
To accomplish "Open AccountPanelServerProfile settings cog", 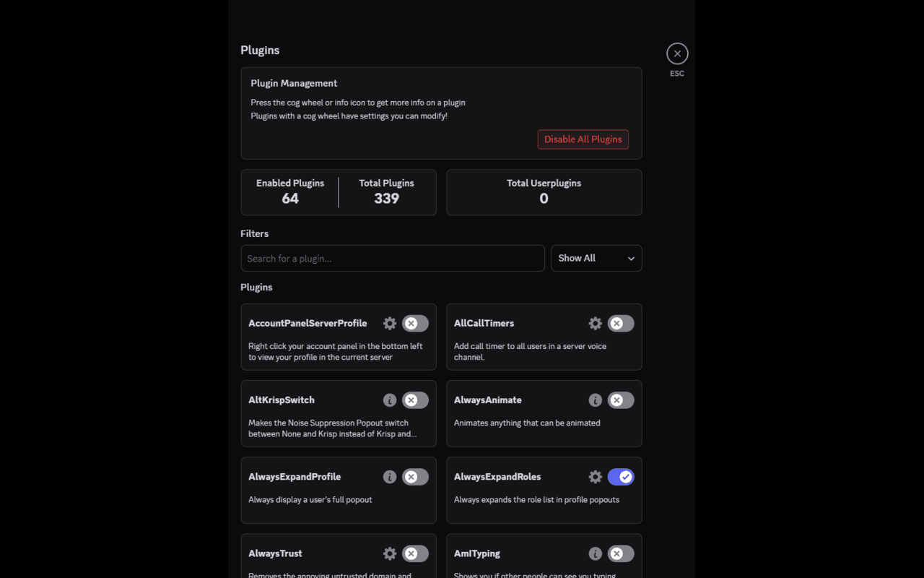I will point(390,324).
